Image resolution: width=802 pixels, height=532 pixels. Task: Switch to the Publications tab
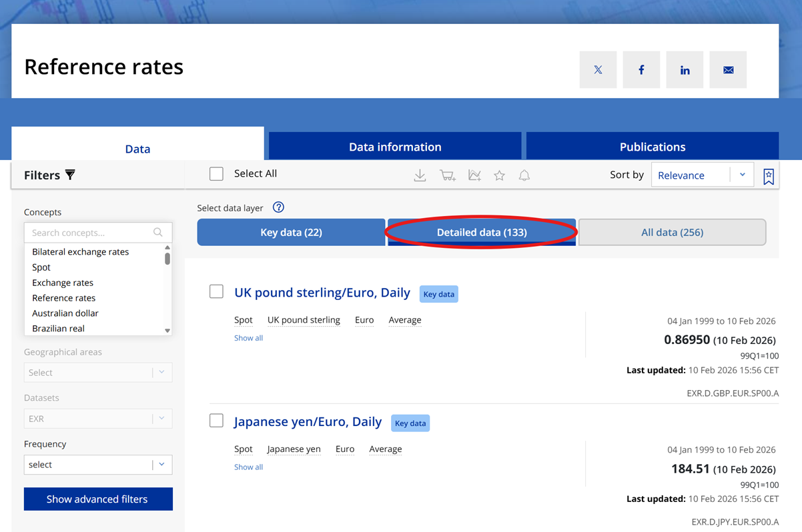(x=653, y=147)
